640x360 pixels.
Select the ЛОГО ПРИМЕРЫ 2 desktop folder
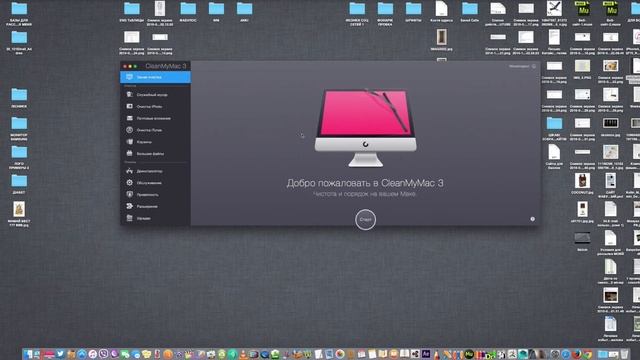point(19,158)
